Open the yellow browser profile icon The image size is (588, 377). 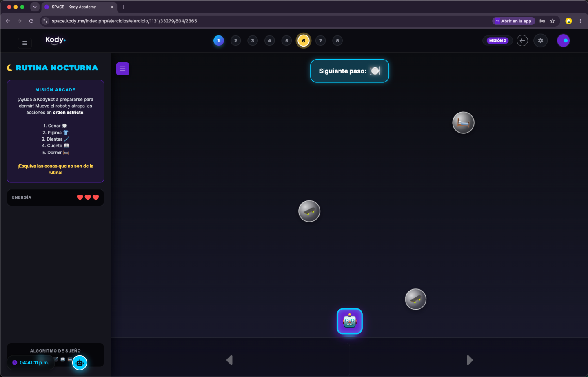[568, 21]
